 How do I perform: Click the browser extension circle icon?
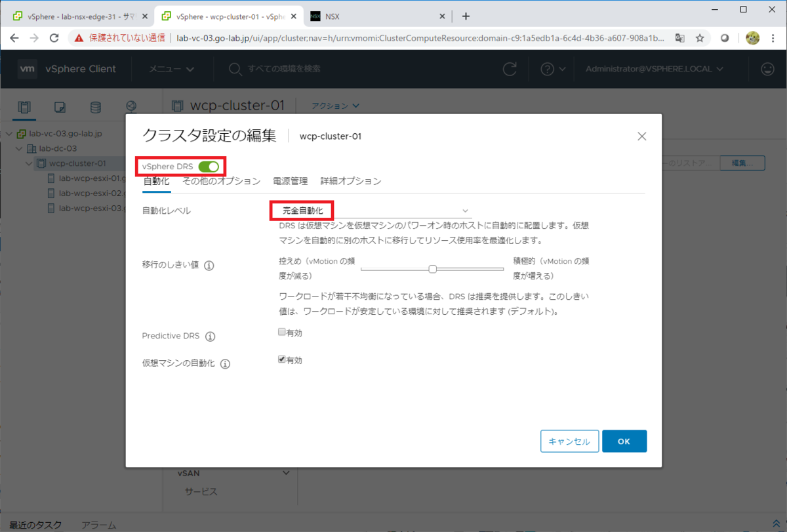725,38
